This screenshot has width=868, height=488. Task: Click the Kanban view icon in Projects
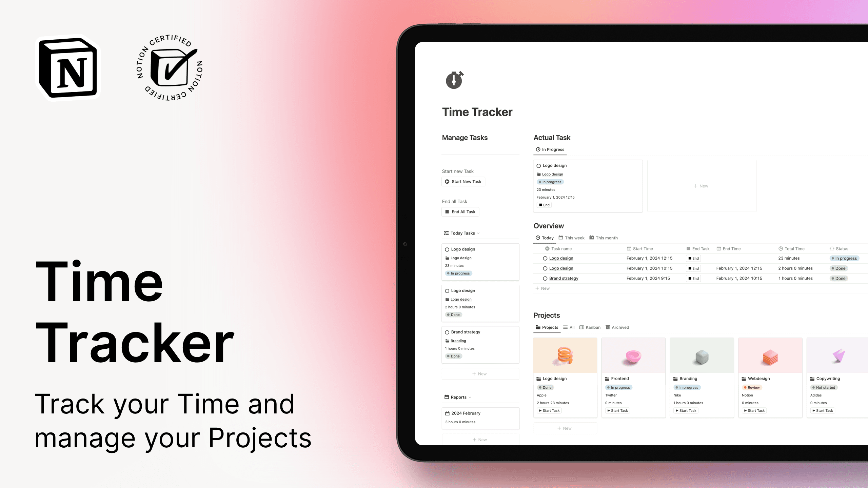click(x=581, y=327)
